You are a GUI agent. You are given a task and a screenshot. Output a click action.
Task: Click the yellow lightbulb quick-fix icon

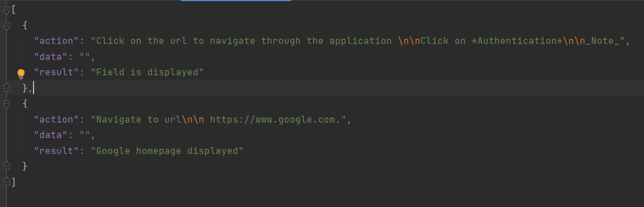pyautogui.click(x=21, y=74)
